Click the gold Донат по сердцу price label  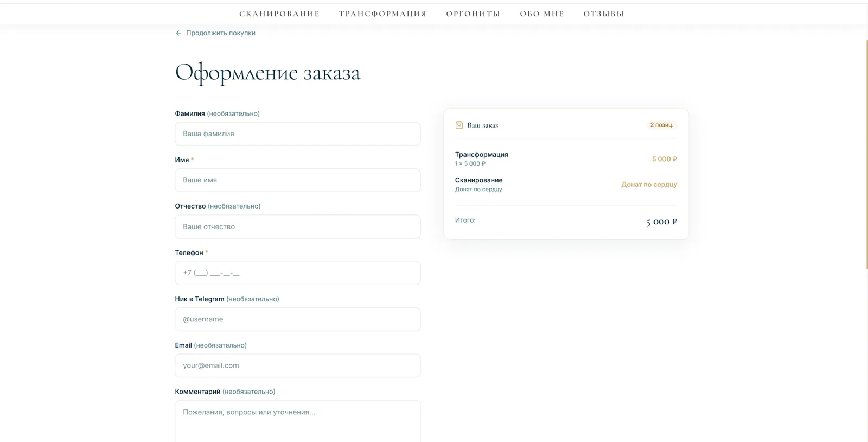pyautogui.click(x=649, y=185)
